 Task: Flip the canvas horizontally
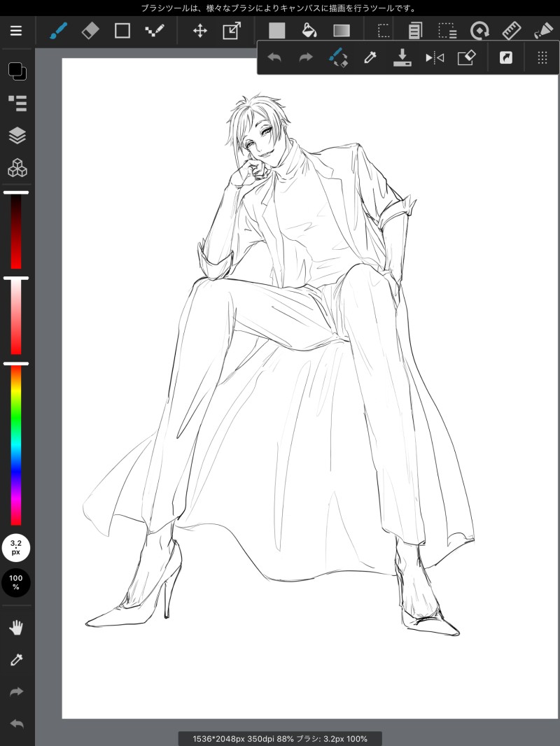click(435, 58)
